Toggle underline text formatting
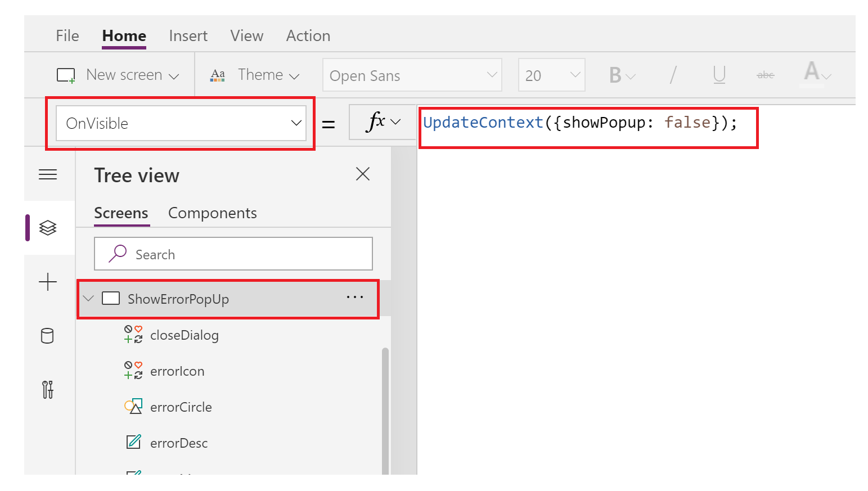Screen dimensions: 868x491 [718, 74]
